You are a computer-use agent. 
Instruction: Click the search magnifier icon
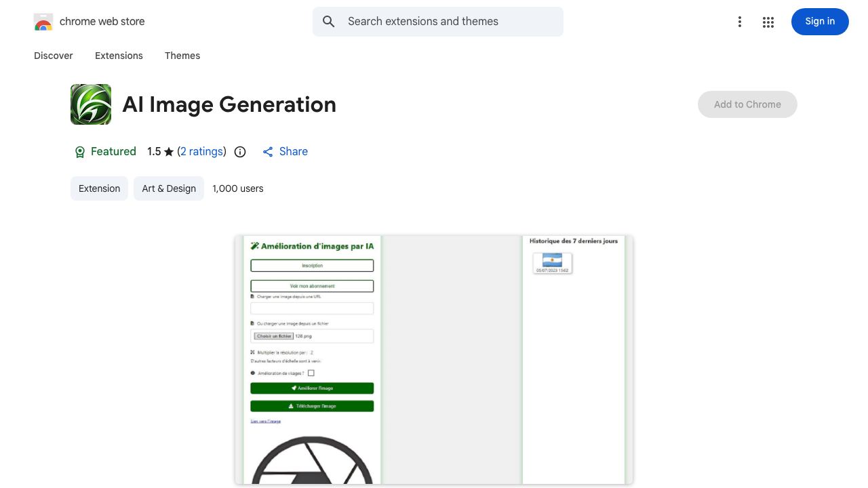(x=329, y=22)
